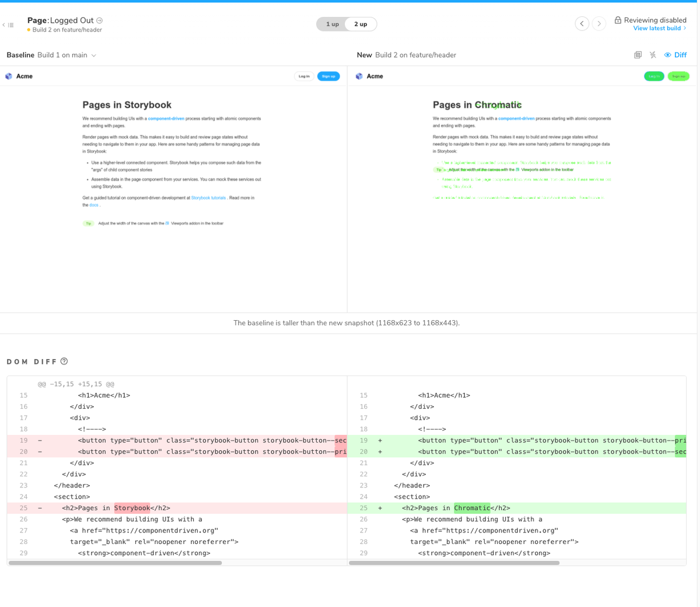
Task: Click component-driven link in baseline snapshot
Action: click(x=166, y=118)
